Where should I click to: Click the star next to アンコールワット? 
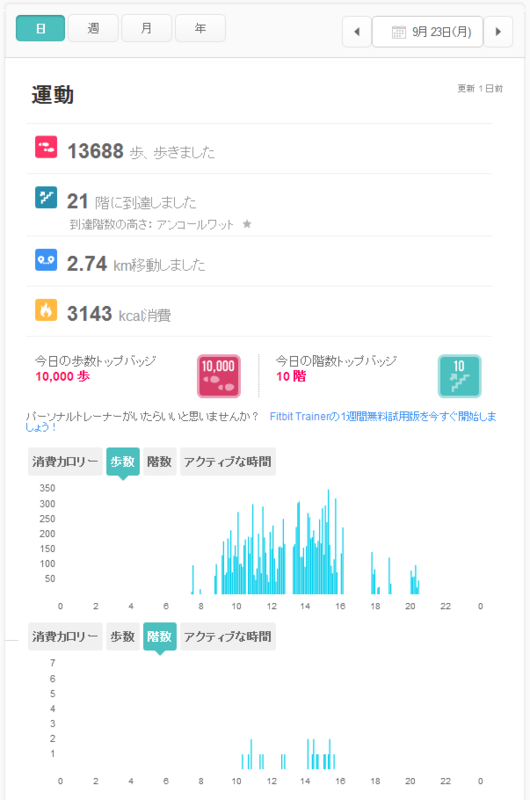tap(247, 224)
